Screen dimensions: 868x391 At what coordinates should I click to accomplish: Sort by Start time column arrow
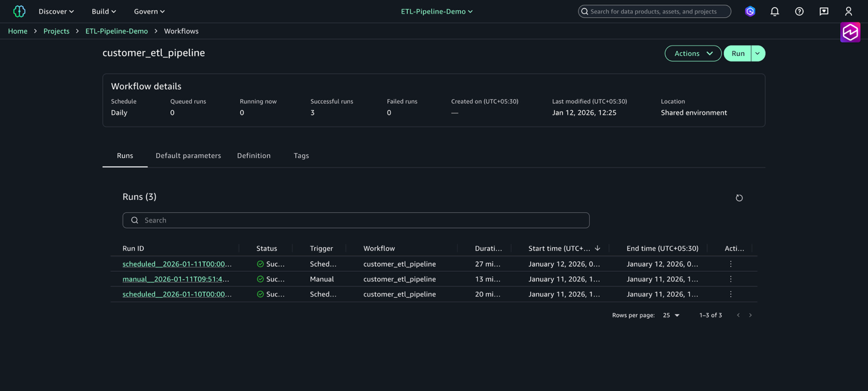tap(597, 248)
